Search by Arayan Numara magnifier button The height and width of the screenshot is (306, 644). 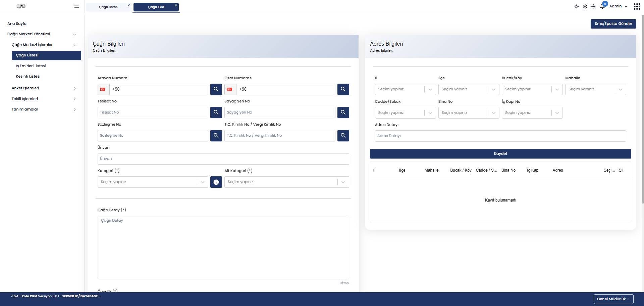tap(216, 89)
